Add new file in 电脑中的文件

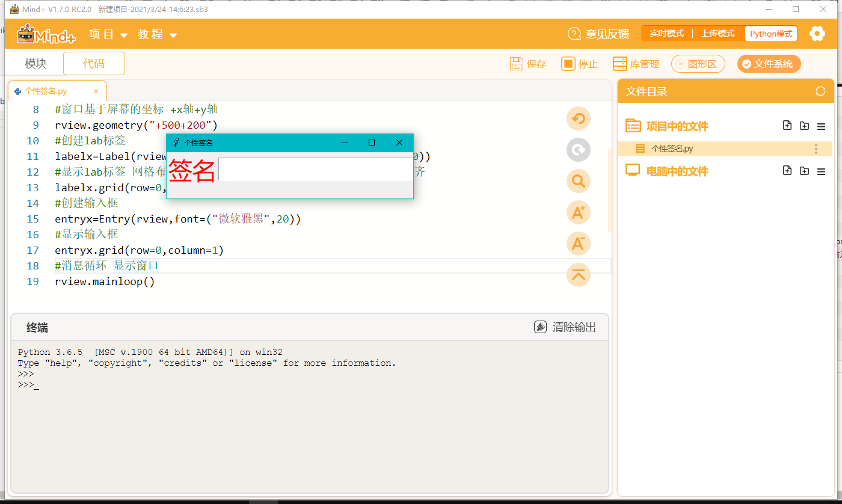pyautogui.click(x=787, y=171)
